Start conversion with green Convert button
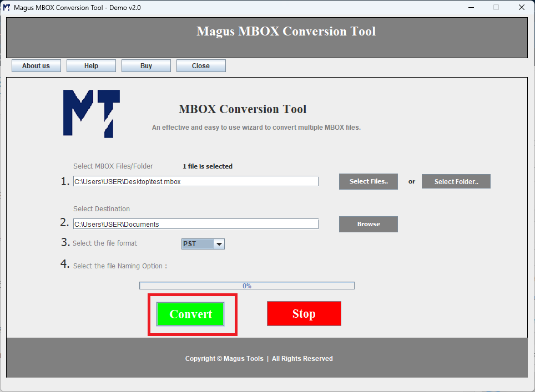The width and height of the screenshot is (535, 392). pos(190,314)
